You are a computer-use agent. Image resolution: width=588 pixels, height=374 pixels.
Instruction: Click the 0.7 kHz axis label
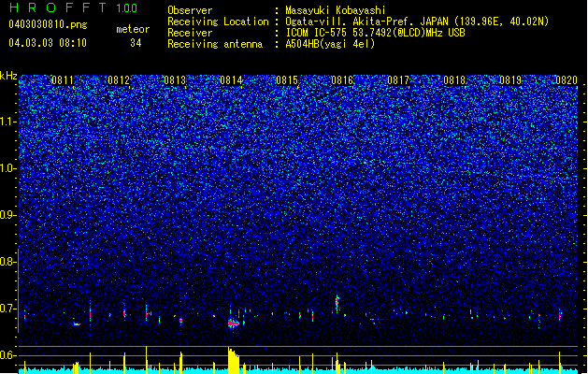(x=8, y=309)
